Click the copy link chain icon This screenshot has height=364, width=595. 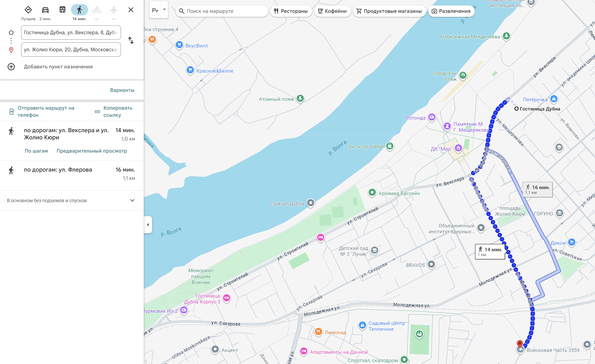(97, 112)
